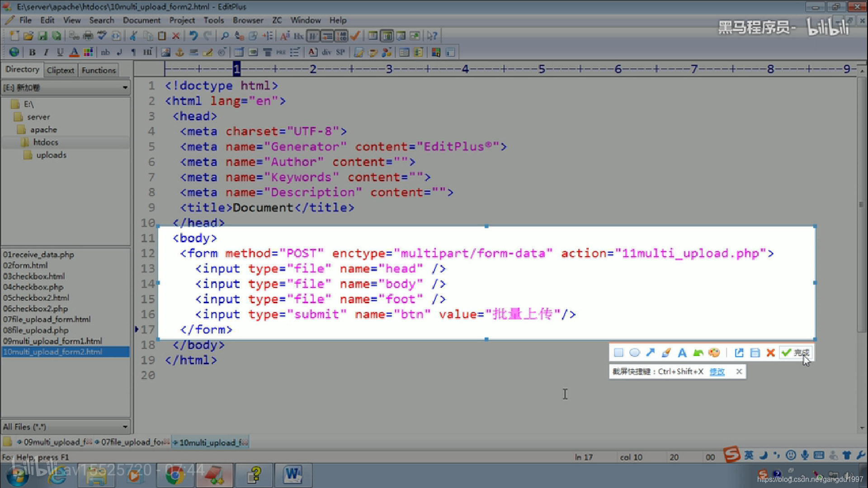Click the Cut scissors toolbar icon
This screenshot has width=868, height=488.
[133, 36]
